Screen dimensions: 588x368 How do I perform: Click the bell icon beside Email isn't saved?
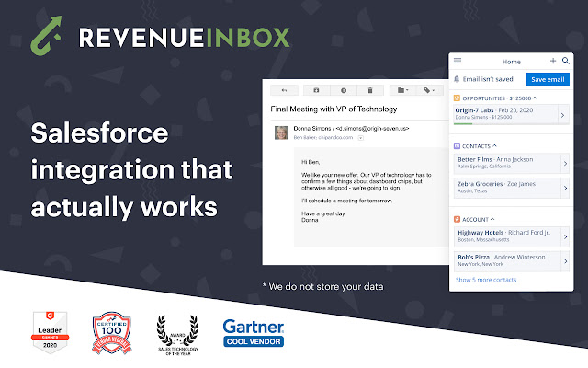[x=457, y=79]
